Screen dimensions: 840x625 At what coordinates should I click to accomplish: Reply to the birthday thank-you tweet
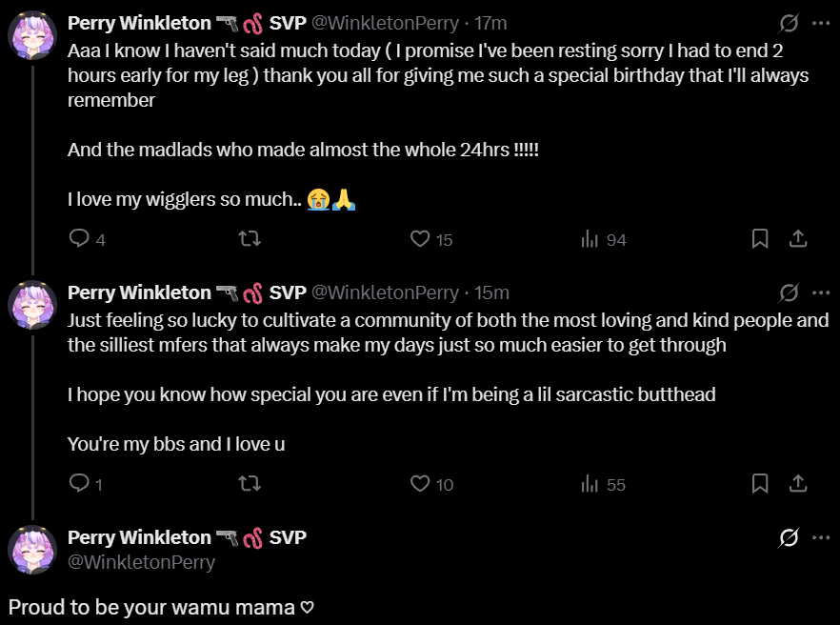click(x=80, y=239)
